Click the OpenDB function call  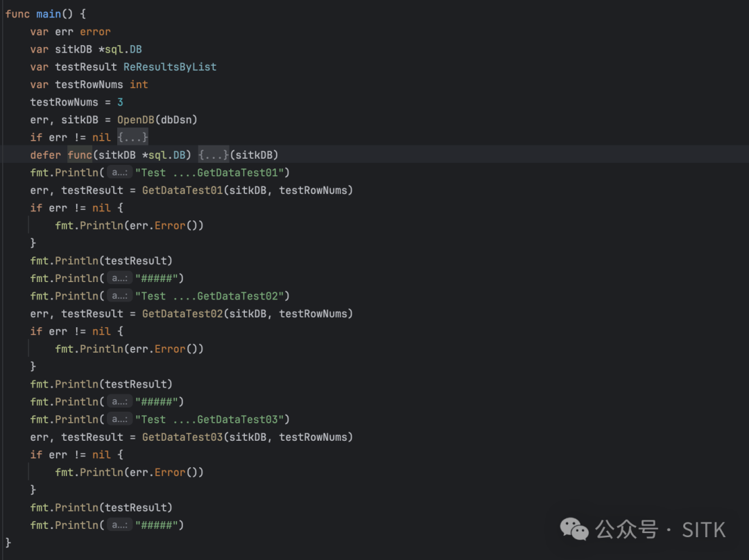point(139,119)
